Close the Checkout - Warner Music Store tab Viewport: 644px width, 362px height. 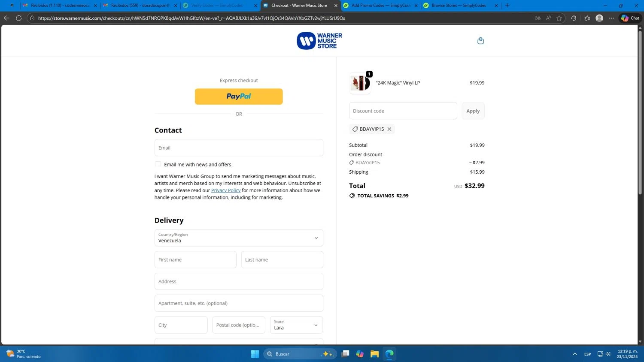tap(336, 6)
